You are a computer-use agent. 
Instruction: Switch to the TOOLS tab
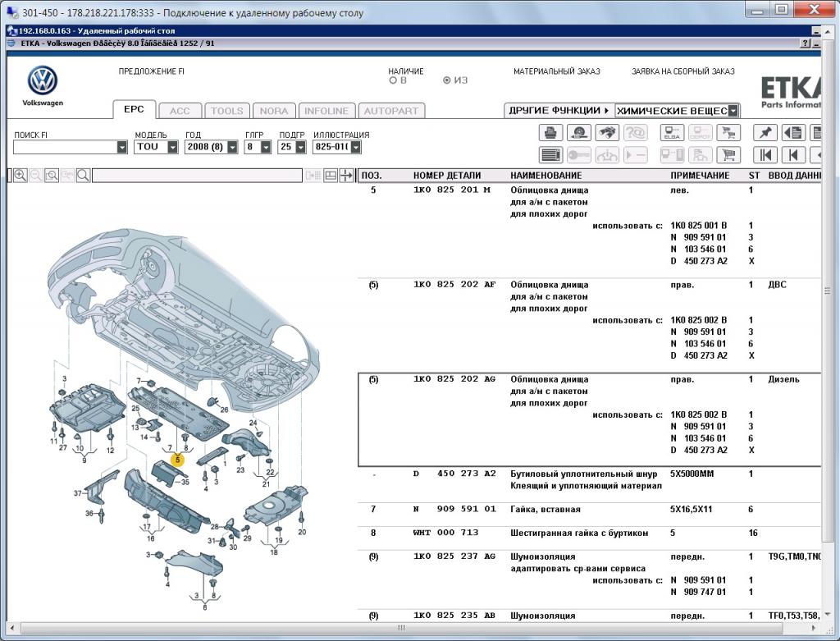point(226,111)
